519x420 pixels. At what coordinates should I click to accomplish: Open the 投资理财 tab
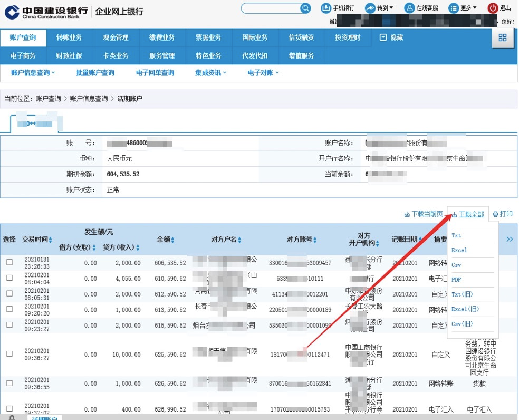point(348,37)
